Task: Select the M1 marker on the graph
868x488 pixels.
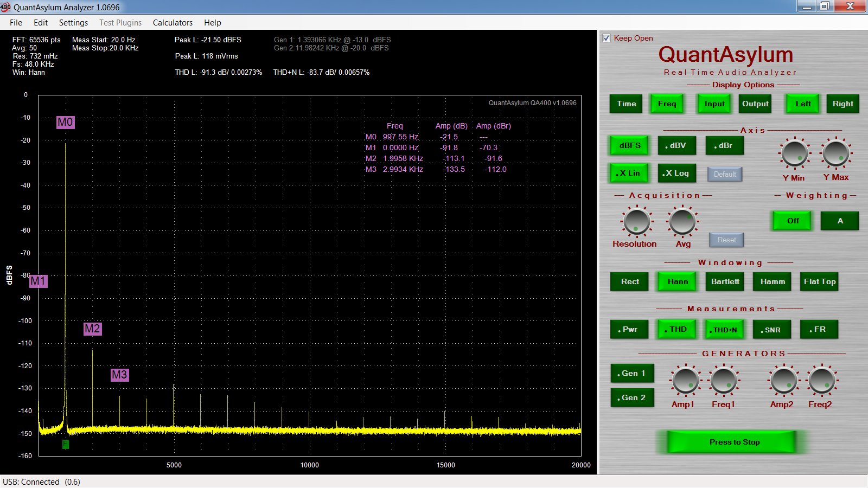Action: coord(38,281)
